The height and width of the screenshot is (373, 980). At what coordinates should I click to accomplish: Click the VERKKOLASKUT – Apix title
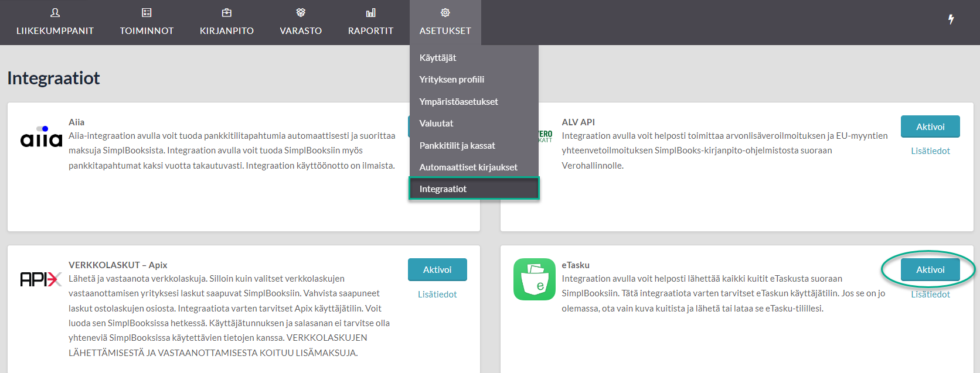pos(118,265)
